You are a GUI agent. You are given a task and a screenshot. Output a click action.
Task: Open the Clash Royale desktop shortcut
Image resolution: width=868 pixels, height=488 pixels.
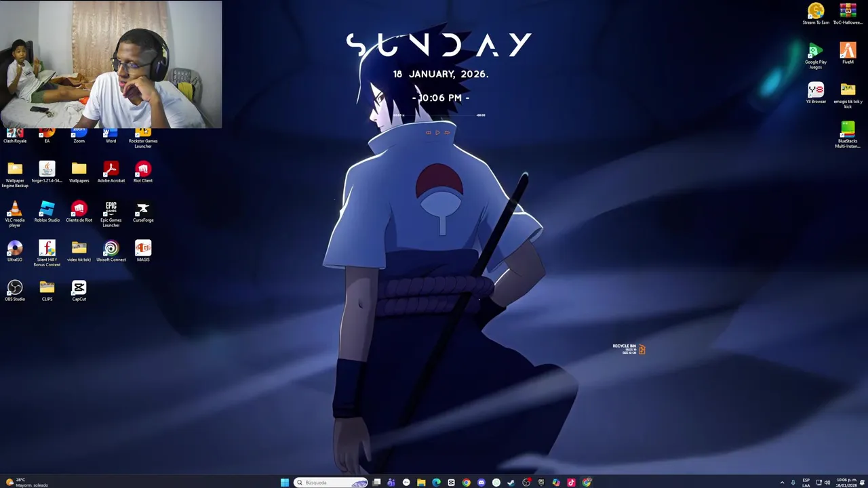[15, 136]
